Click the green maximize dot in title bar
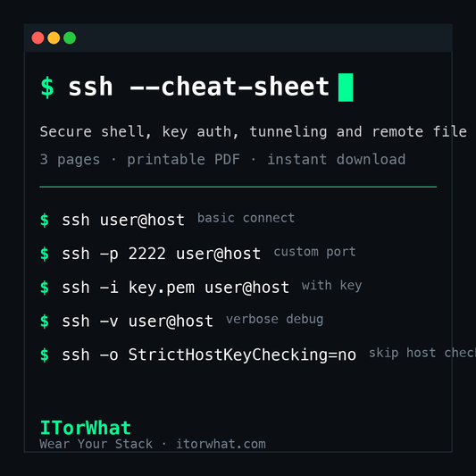 70,38
